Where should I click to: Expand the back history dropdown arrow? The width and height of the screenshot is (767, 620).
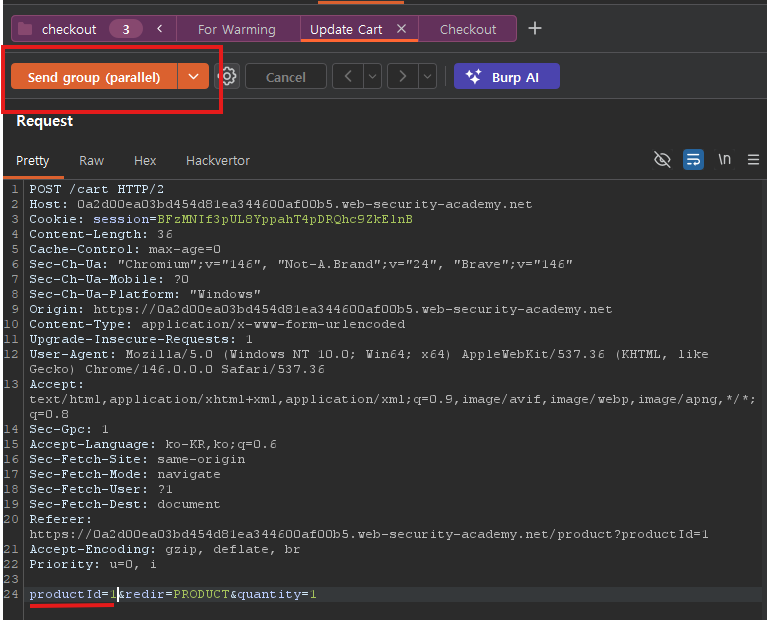373,77
